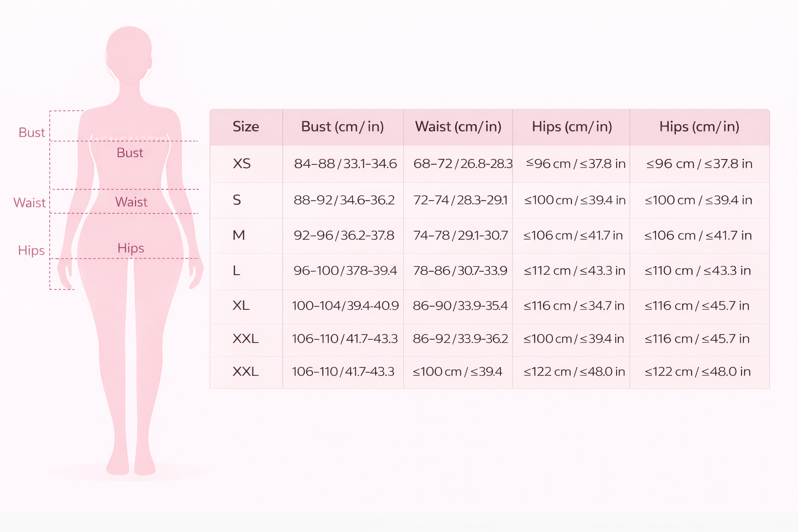Click the first XXL size label
This screenshot has height=532, width=798.
246,339
